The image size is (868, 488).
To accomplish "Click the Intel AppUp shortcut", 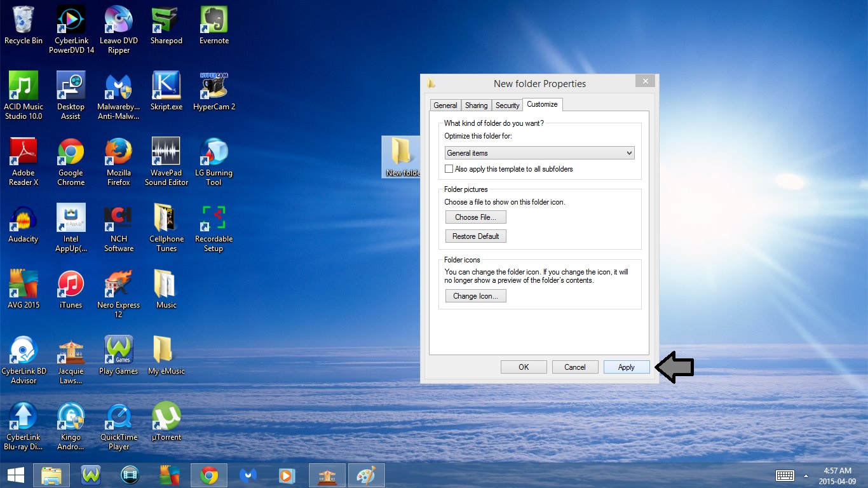I will click(x=71, y=227).
